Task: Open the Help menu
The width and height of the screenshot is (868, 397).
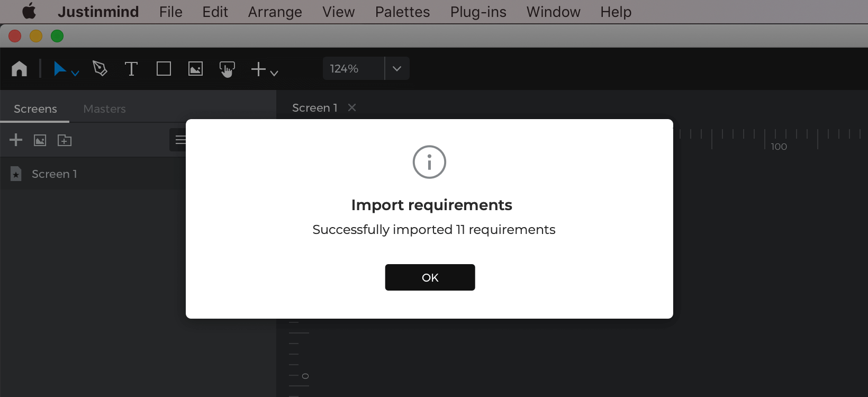Action: click(616, 12)
